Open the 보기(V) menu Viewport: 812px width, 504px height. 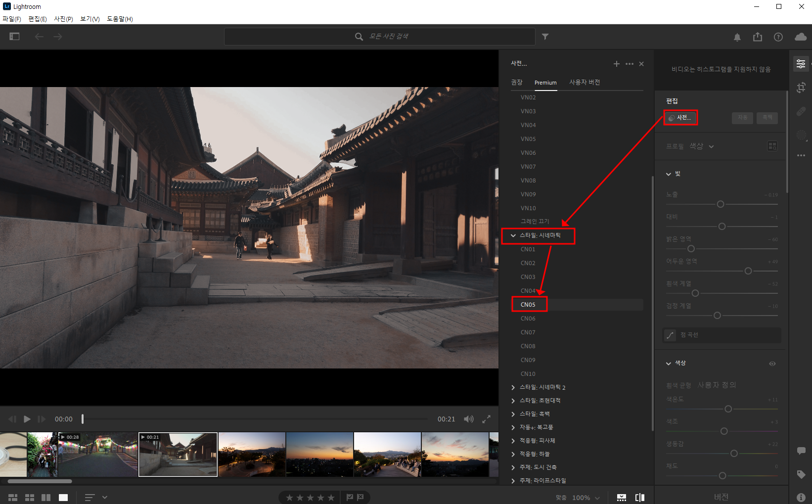pos(90,19)
